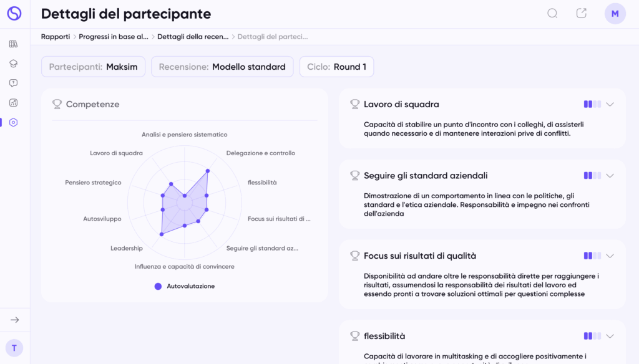Open the question chat bubble sidebar icon
The width and height of the screenshot is (639, 364).
pyautogui.click(x=14, y=83)
